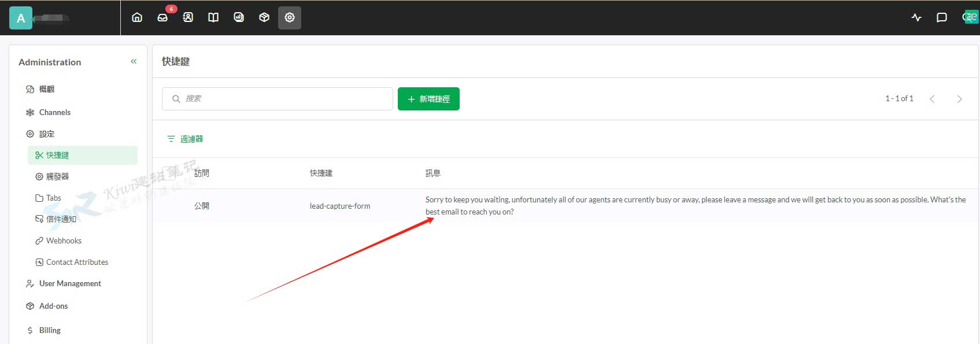Open the lead-capture-form shortcut row

pyautogui.click(x=340, y=206)
